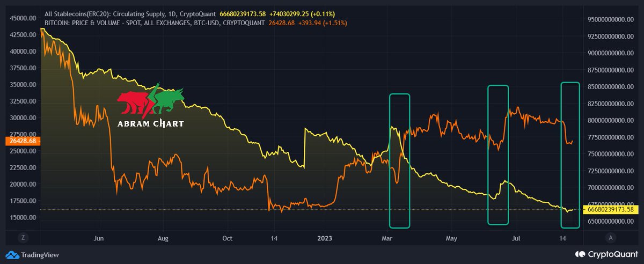644x264 pixels.
Task: Click the 17500.00 left axis label
Action: pos(23,201)
